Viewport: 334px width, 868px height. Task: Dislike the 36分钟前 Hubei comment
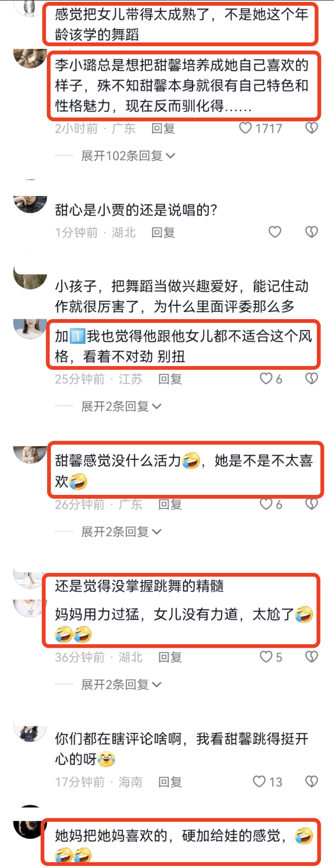click(x=311, y=657)
